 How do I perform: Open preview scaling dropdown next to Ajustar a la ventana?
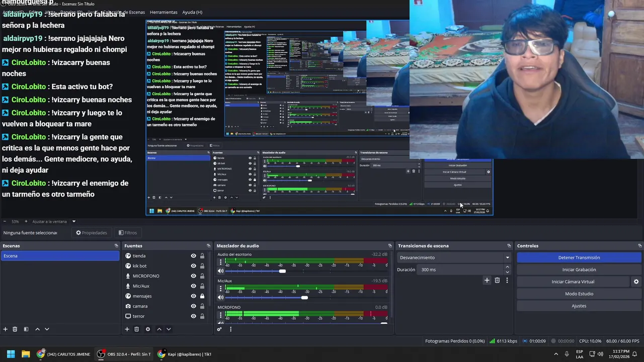tap(73, 222)
